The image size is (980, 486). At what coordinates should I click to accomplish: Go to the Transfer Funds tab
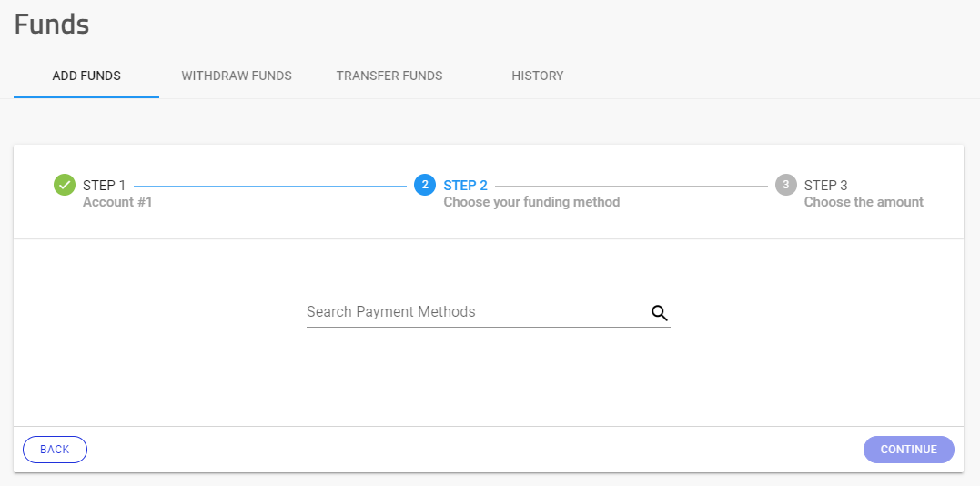coord(389,76)
